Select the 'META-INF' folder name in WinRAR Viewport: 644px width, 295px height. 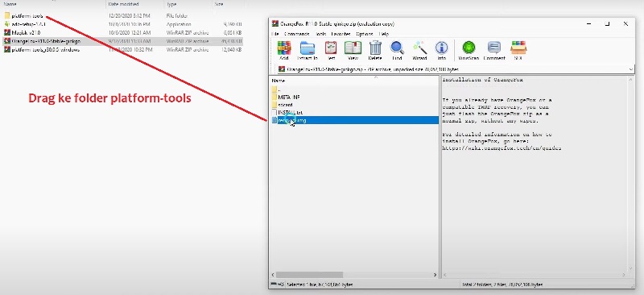(x=289, y=97)
